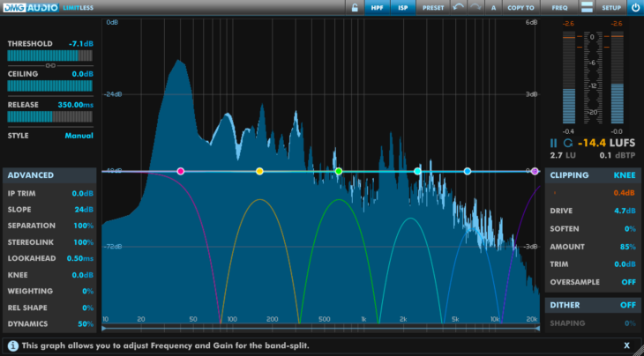The width and height of the screenshot is (644, 356).
Task: Click the STEREOLINK 100% value
Action: pyautogui.click(x=84, y=242)
